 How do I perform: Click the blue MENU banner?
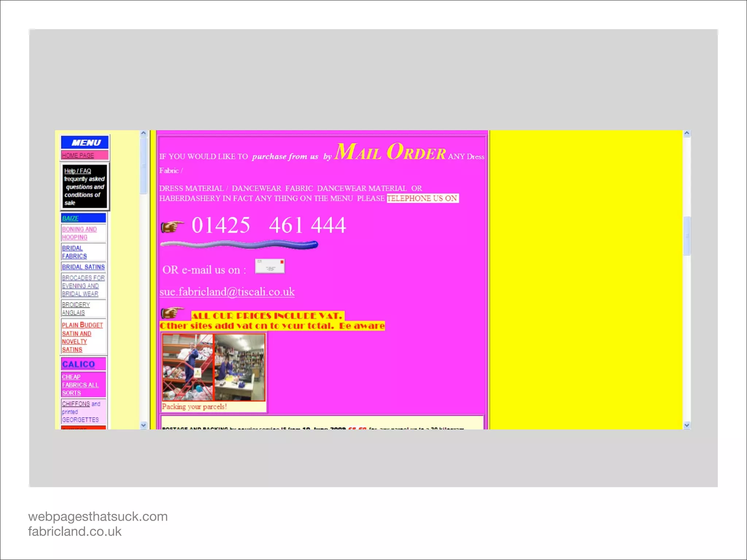85,142
